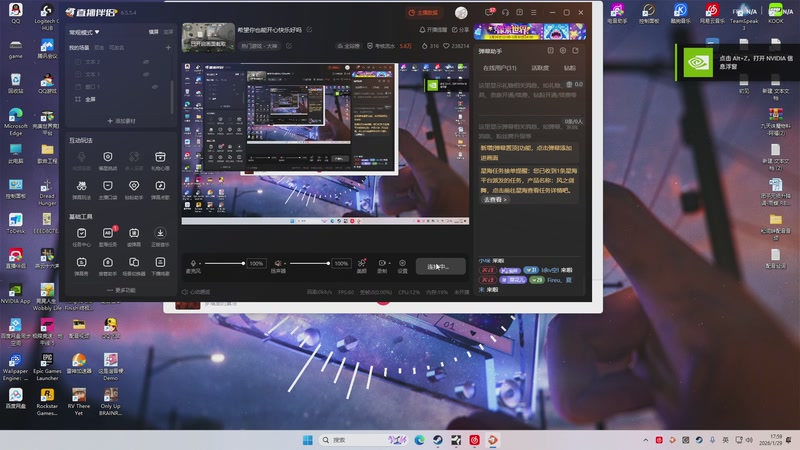This screenshot has width=800, height=450.
Task: Click the taskbar 搜索 search box
Action: coord(364,440)
